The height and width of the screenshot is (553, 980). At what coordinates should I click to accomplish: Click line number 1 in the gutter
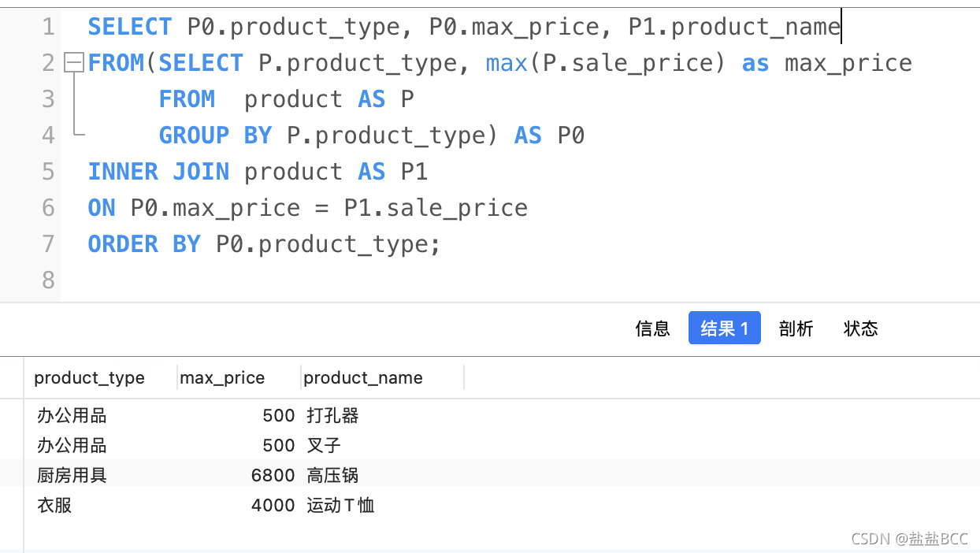click(48, 26)
